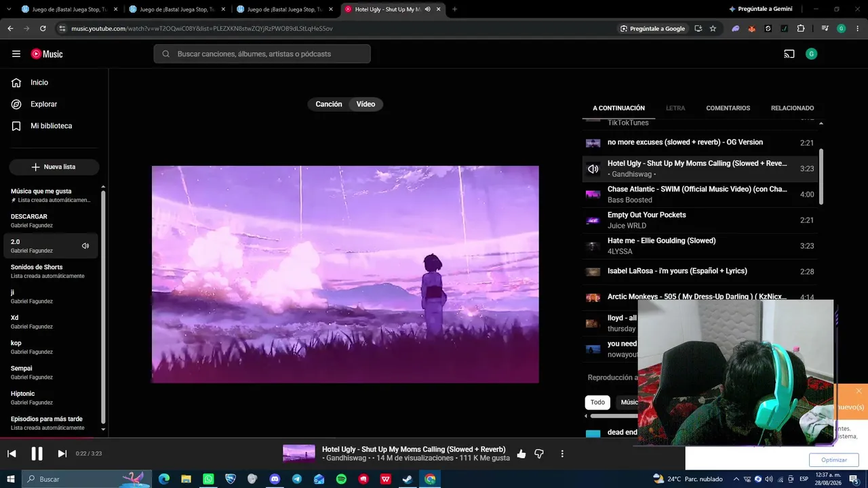Bookmark this page with the star icon
The height and width of the screenshot is (488, 868).
713,28
